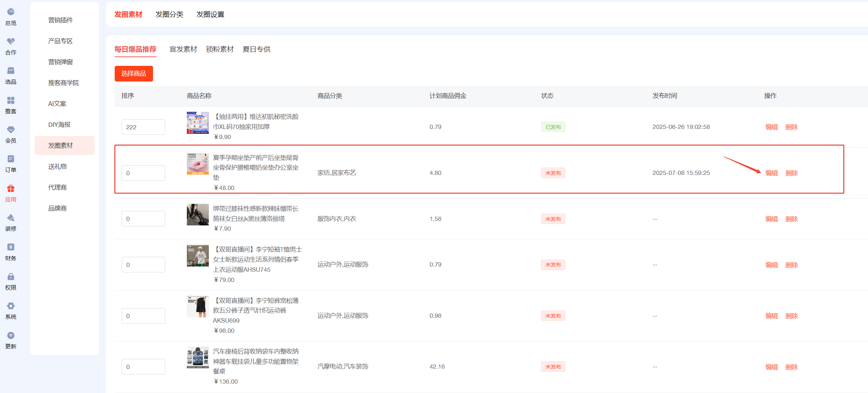The image size is (868, 393).
Task: Open the 选品 sidebar icon
Action: [11, 71]
